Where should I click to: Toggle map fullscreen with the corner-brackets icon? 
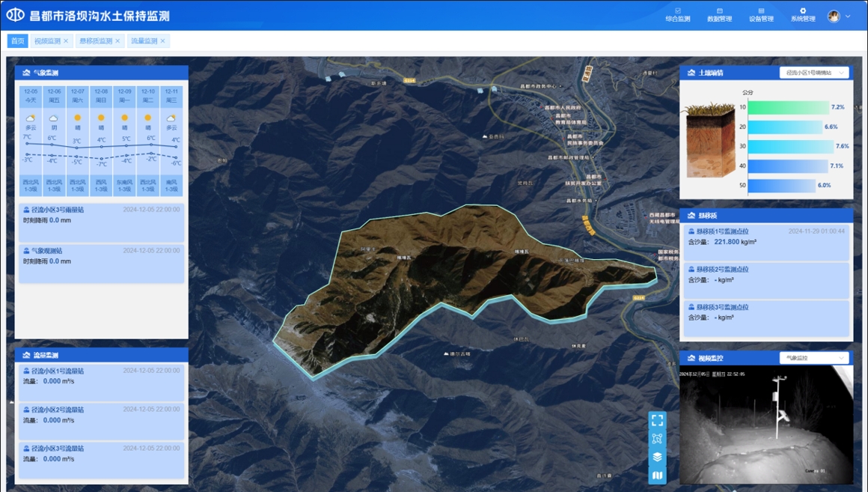[657, 420]
